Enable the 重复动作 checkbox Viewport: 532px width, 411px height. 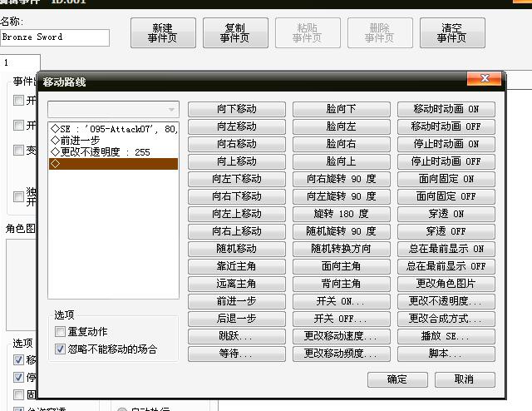(60, 331)
